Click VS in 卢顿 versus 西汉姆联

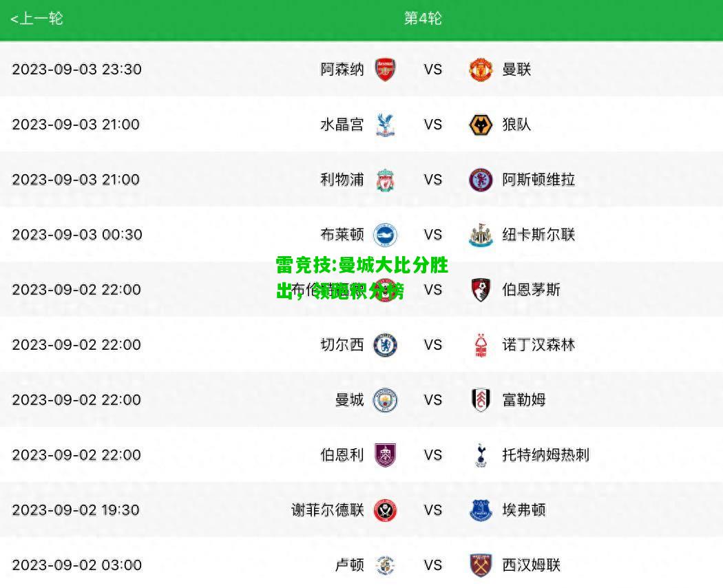pyautogui.click(x=432, y=565)
